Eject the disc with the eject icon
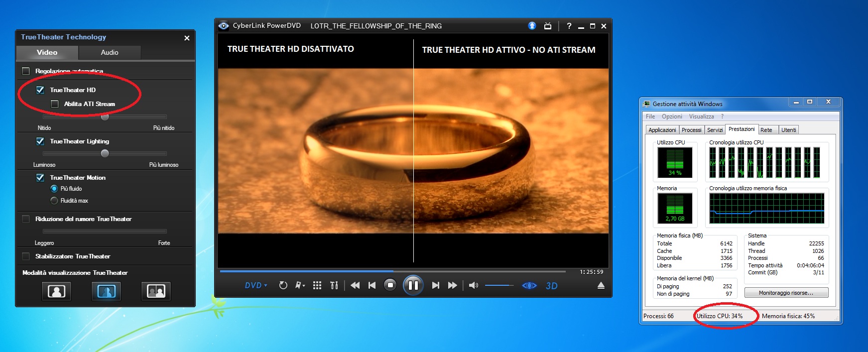 [601, 285]
